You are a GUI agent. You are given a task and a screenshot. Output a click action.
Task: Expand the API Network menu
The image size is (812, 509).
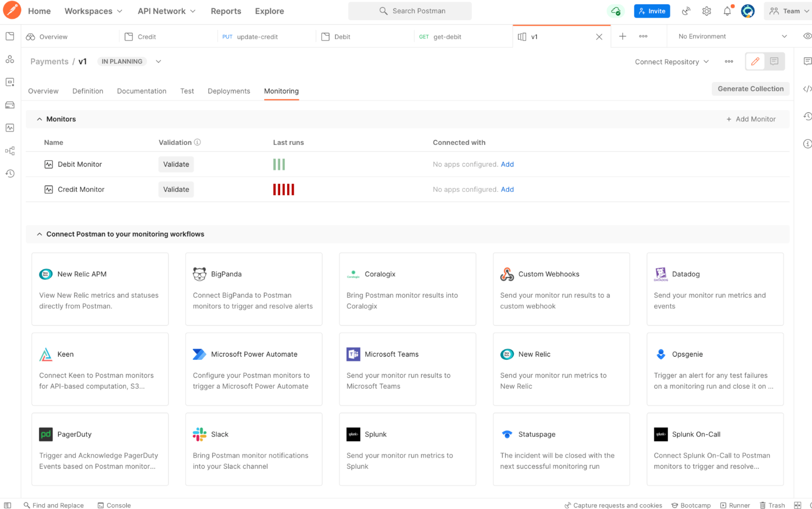[x=167, y=11]
